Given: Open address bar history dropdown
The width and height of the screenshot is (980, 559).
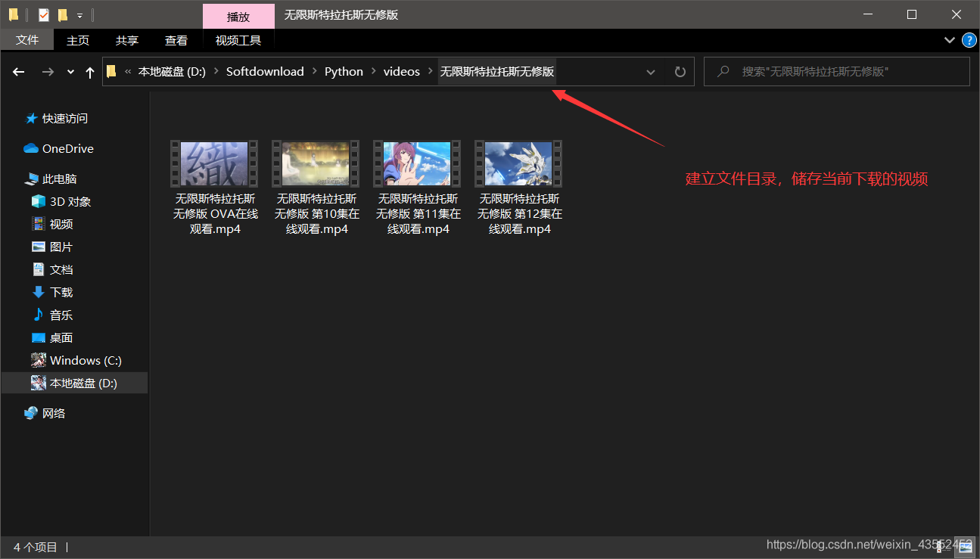Looking at the screenshot, I should click(x=651, y=72).
